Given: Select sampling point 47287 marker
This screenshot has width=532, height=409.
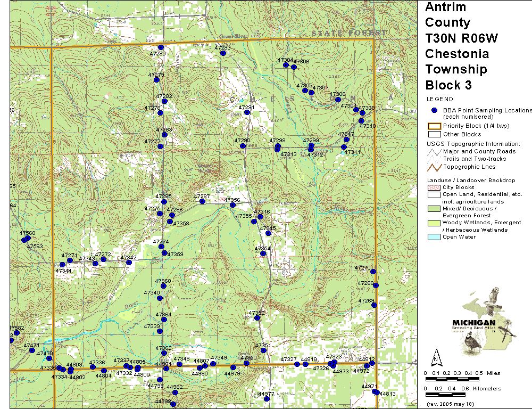Looking at the screenshot, I should (202, 201).
